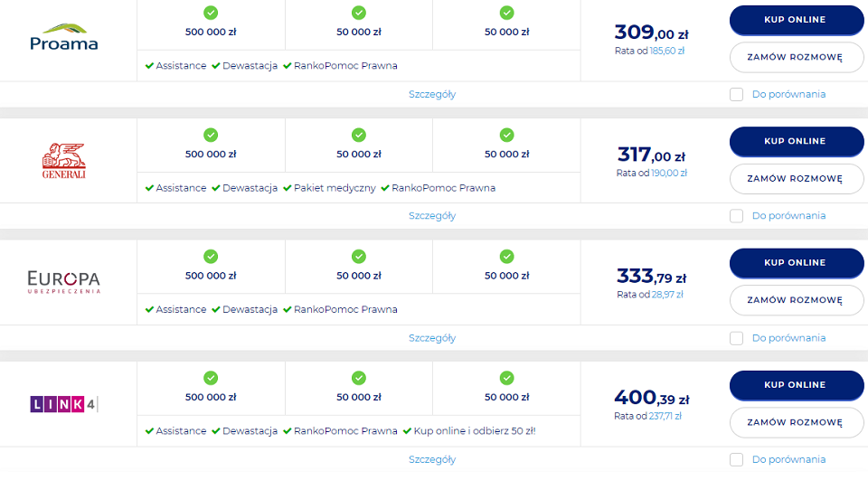
Task: Tick Do porównania box for Generali
Action: [736, 216]
